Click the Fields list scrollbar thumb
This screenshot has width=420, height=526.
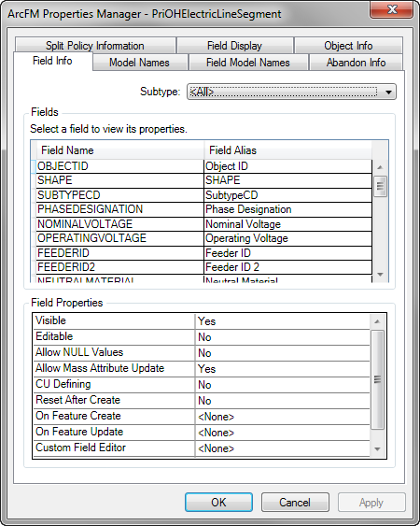[380, 186]
